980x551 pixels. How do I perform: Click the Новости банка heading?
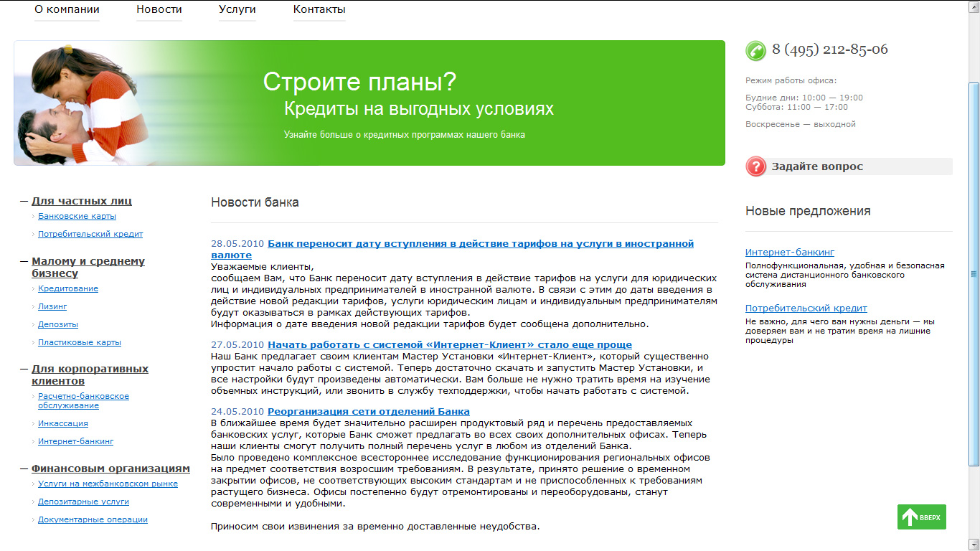click(x=255, y=202)
